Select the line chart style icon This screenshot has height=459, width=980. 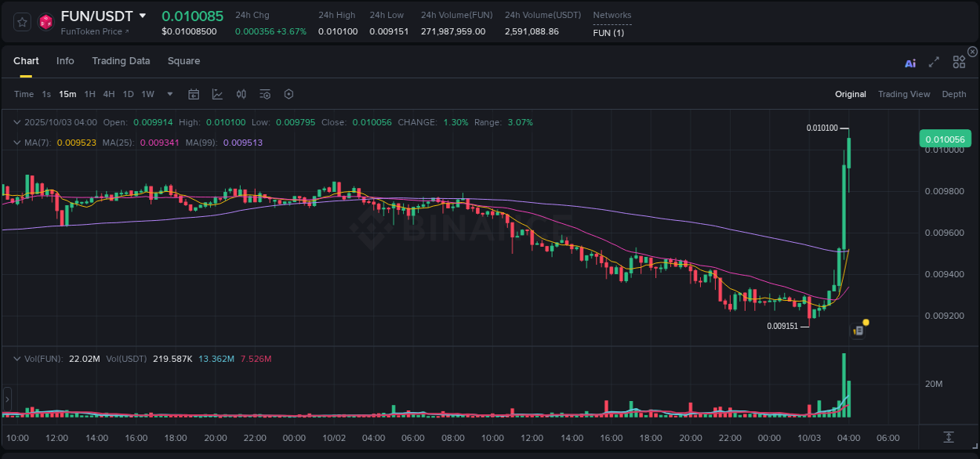tap(217, 94)
